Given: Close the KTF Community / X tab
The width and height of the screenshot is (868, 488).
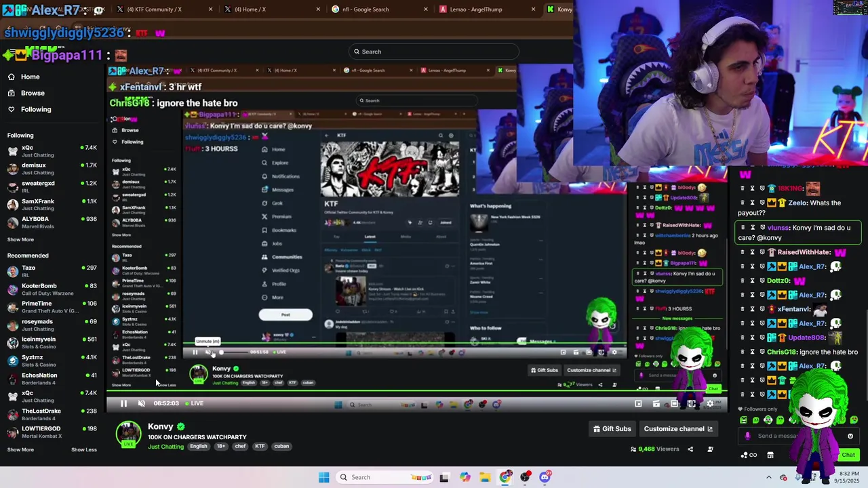Looking at the screenshot, I should tap(210, 9).
